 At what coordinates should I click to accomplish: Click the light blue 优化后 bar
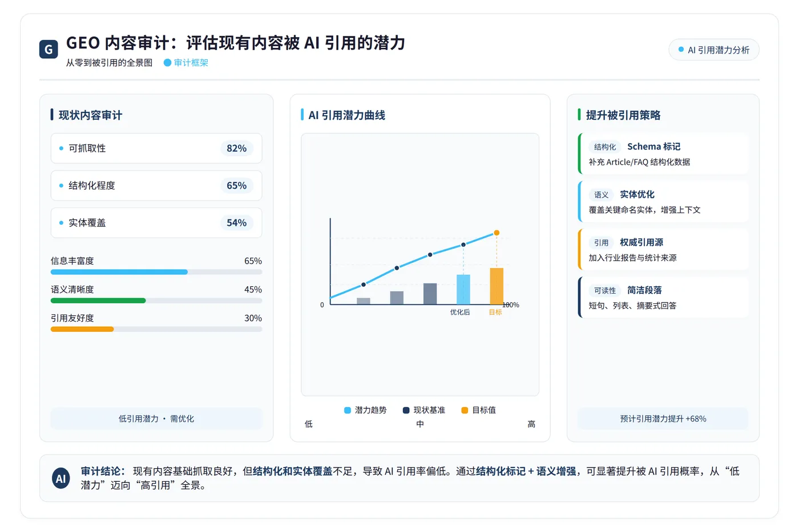click(x=463, y=290)
